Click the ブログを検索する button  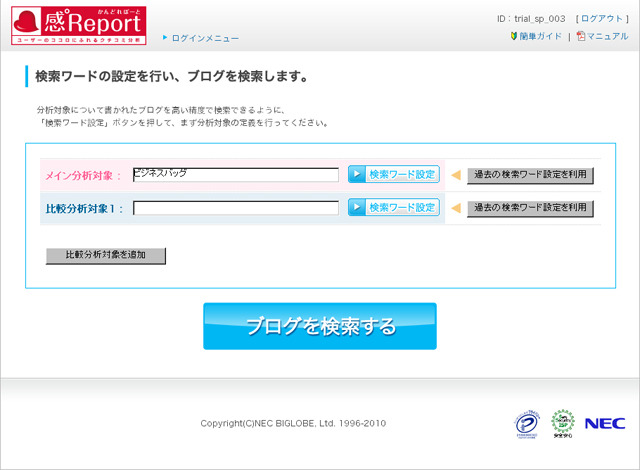pyautogui.click(x=320, y=326)
